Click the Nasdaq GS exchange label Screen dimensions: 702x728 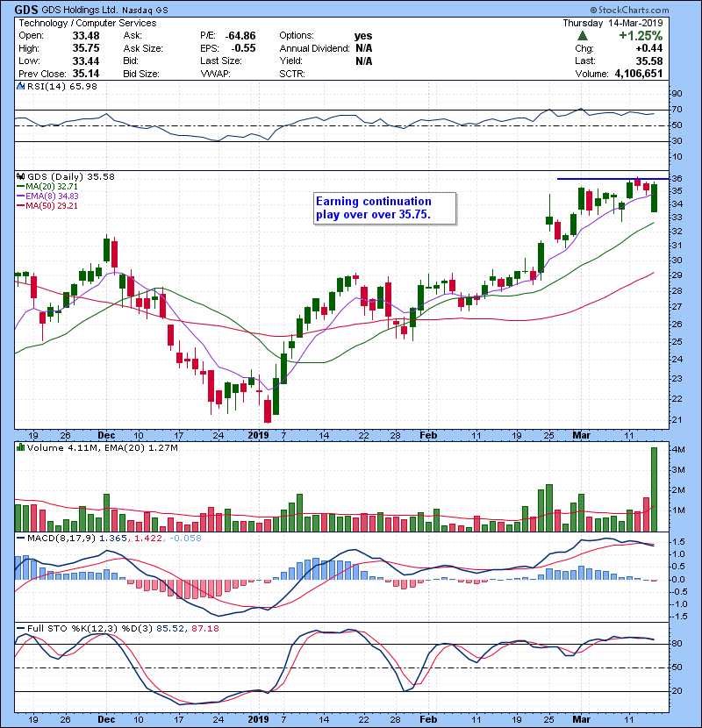pyautogui.click(x=145, y=10)
